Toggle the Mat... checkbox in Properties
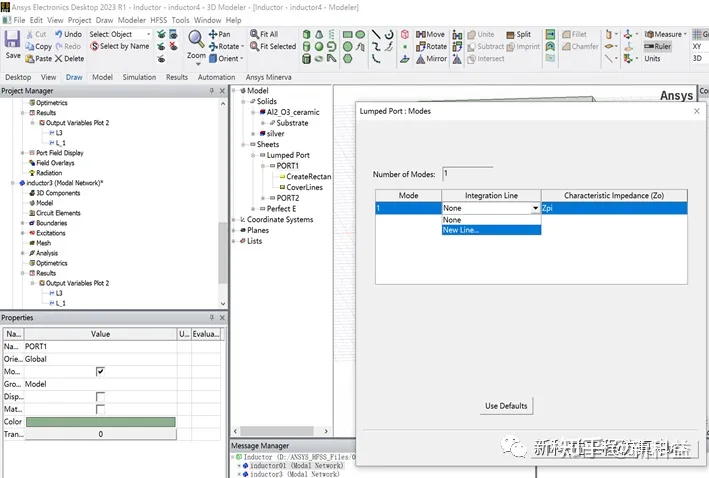709x478 pixels. [100, 409]
